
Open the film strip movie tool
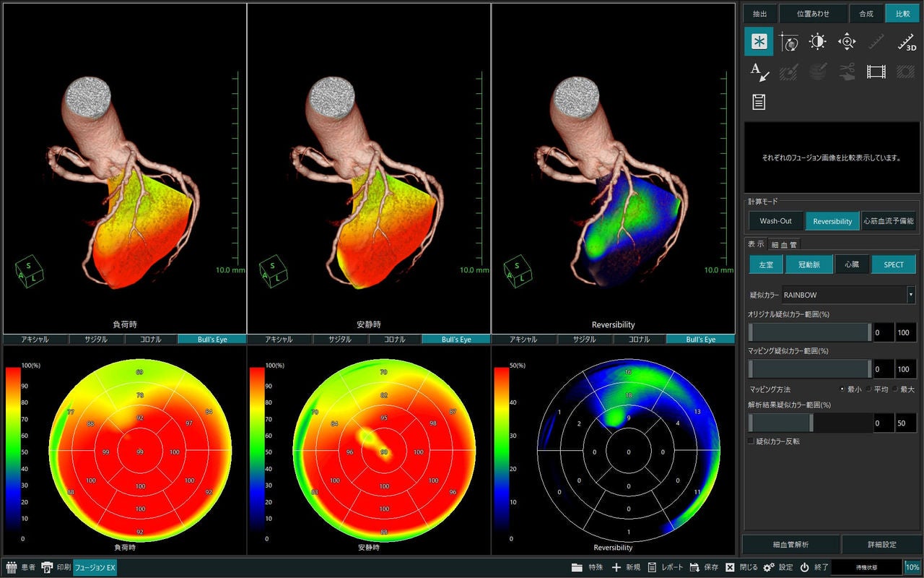click(876, 72)
